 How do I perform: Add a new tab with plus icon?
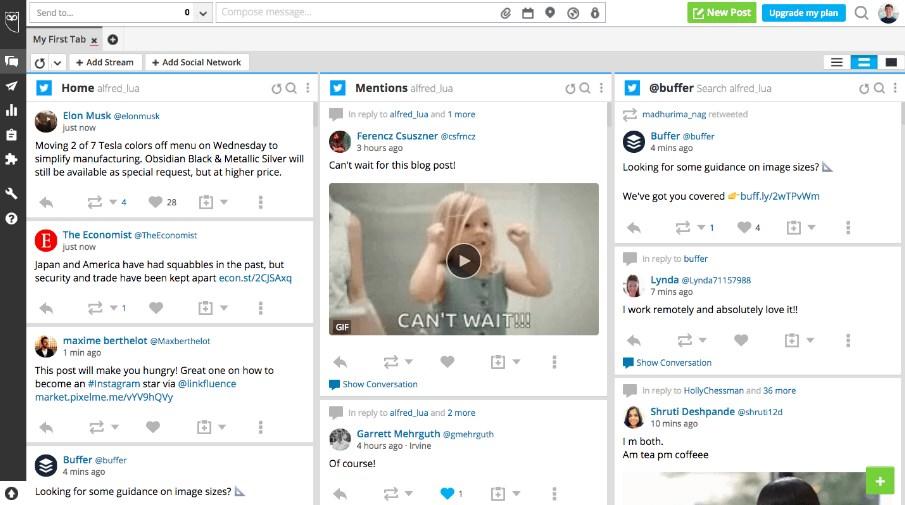[x=113, y=39]
